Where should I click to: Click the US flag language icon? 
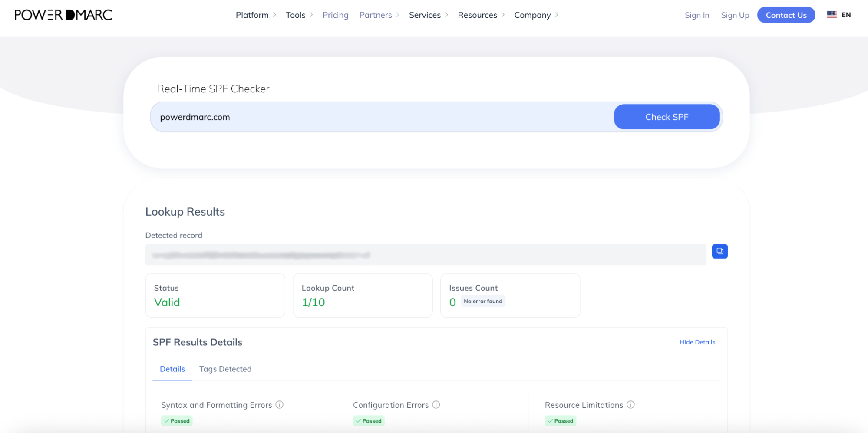tap(832, 15)
